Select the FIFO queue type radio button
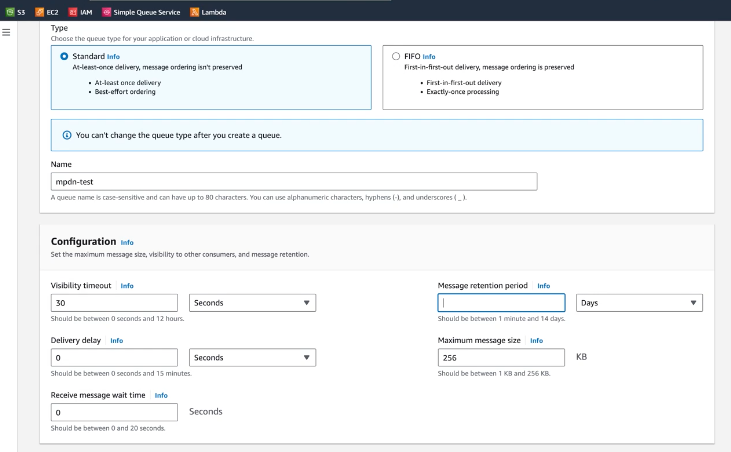The width and height of the screenshot is (731, 452). (x=396, y=57)
